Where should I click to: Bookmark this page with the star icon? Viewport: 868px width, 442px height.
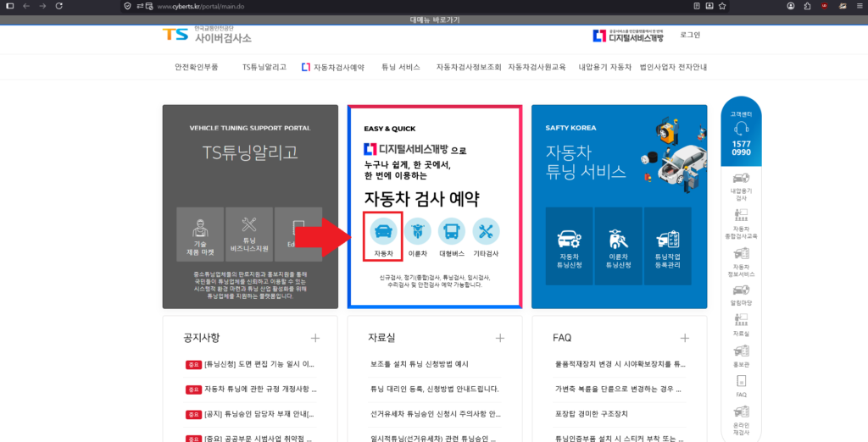point(722,6)
